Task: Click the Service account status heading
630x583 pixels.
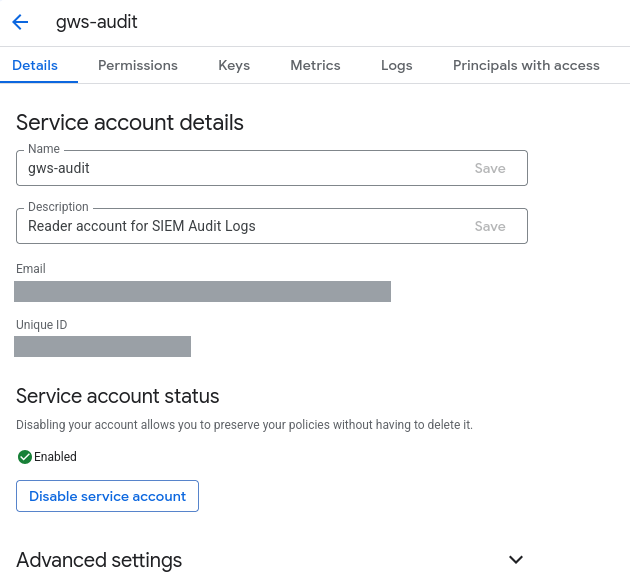Action: pos(117,396)
